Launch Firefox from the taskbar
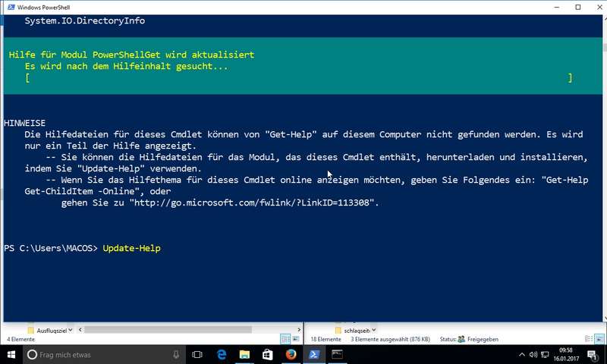 click(291, 354)
